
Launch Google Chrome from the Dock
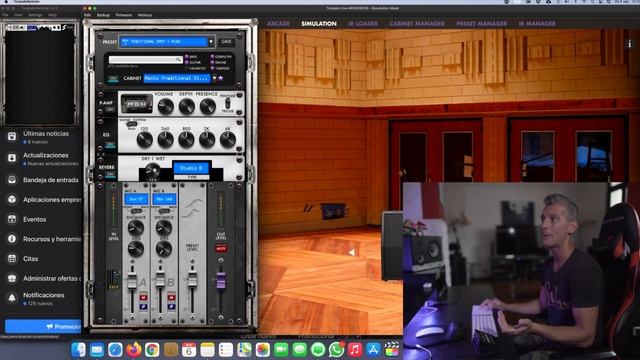(x=152, y=350)
